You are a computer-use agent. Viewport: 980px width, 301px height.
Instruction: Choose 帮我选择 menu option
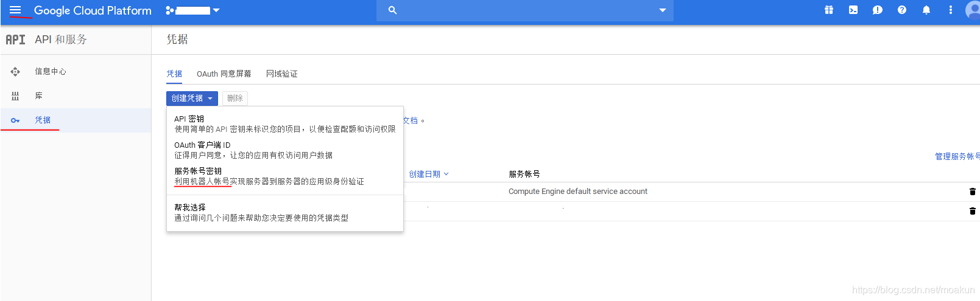(284, 212)
